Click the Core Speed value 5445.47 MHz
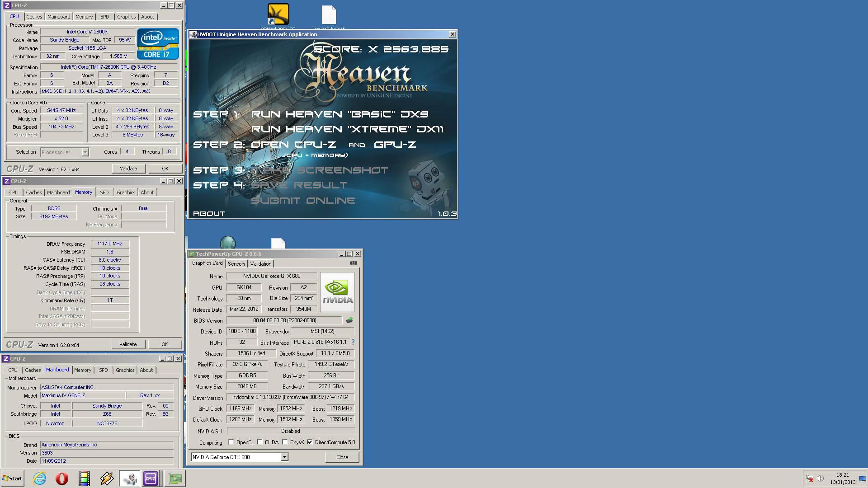868x488 pixels. pos(61,110)
